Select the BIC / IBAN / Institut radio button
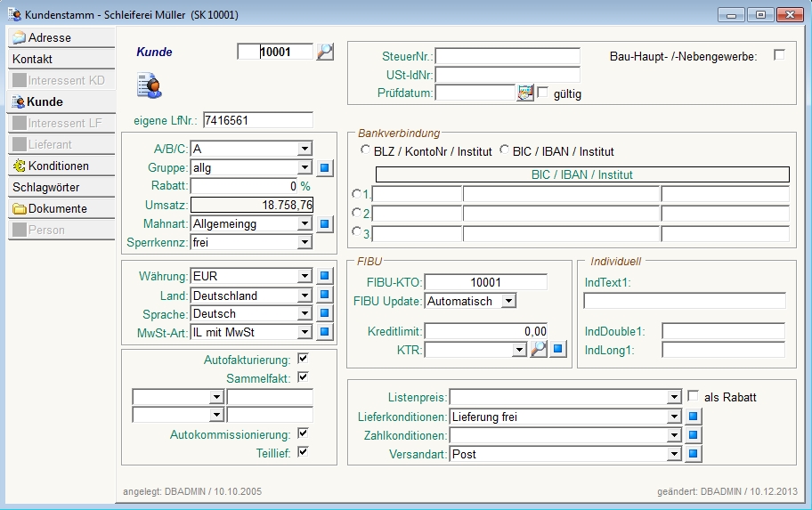The width and height of the screenshot is (812, 510). tap(504, 150)
